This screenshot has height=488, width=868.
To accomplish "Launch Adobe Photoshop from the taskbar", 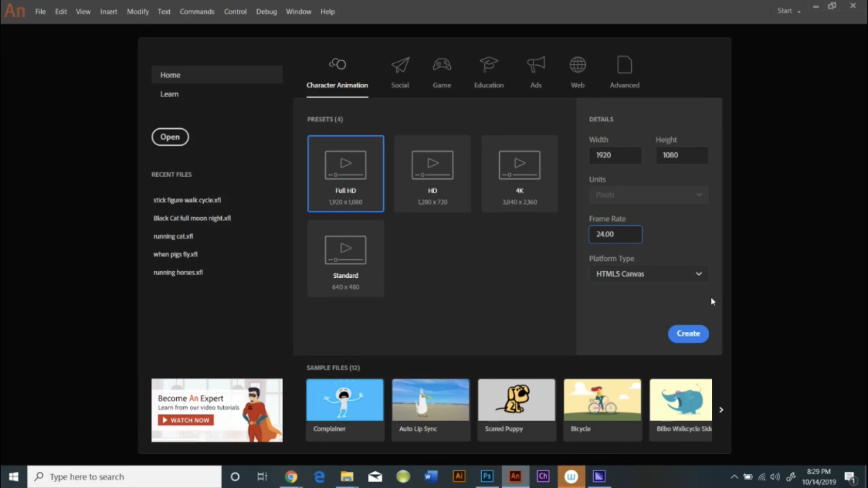I will click(x=487, y=477).
